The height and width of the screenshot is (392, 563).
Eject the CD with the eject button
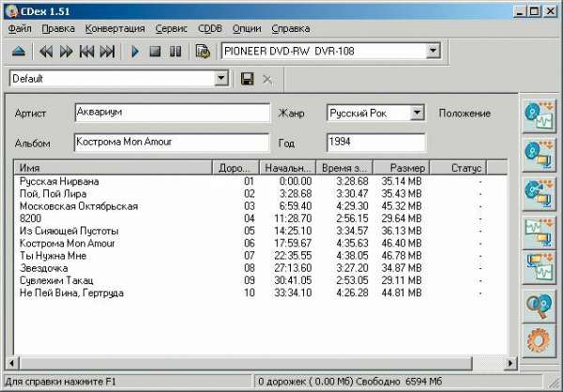[21, 51]
